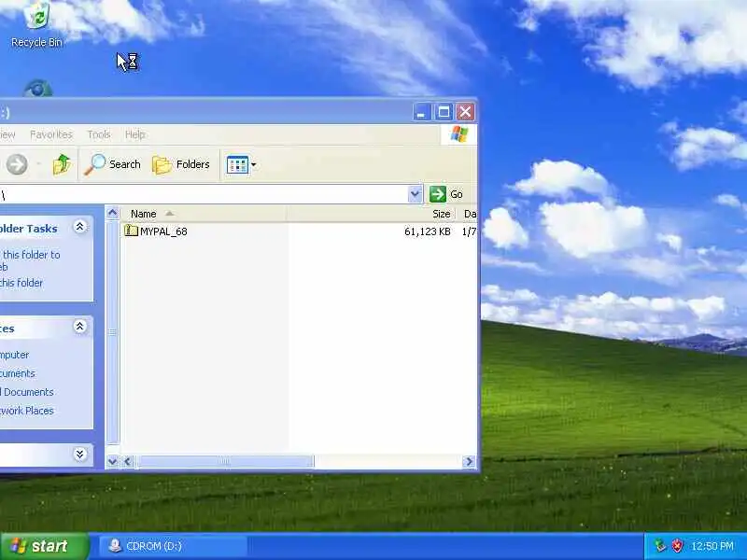Click the sidebar vertical scrollbar thumb
The width and height of the screenshot is (747, 560).
point(112,331)
